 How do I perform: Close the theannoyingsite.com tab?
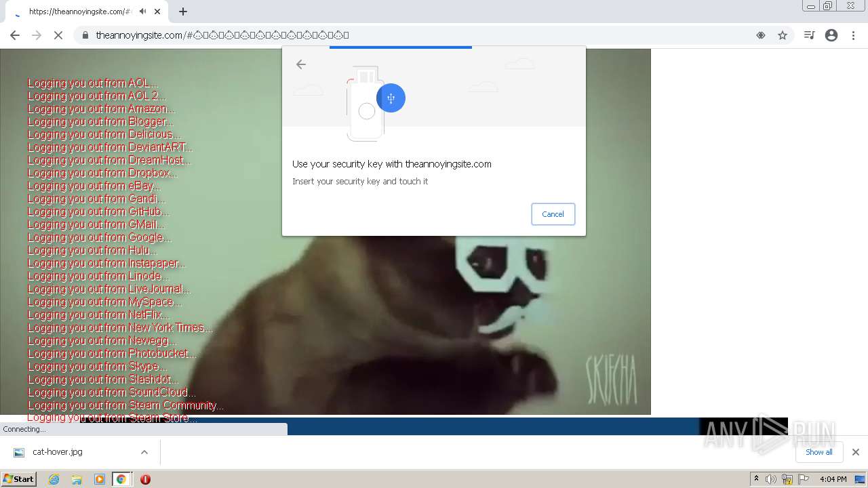[x=157, y=12]
